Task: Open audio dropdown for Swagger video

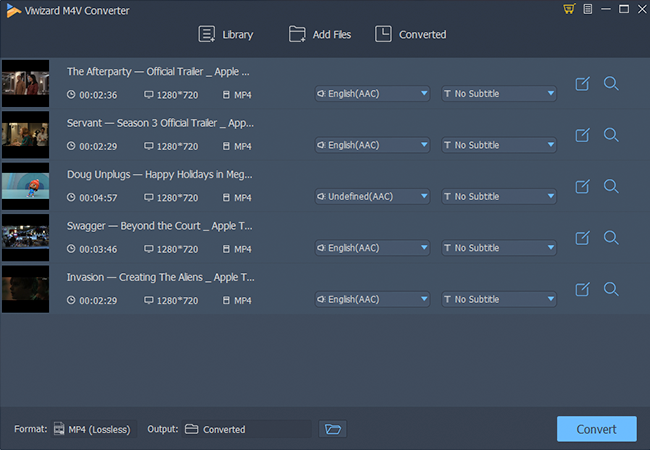Action: 372,248
